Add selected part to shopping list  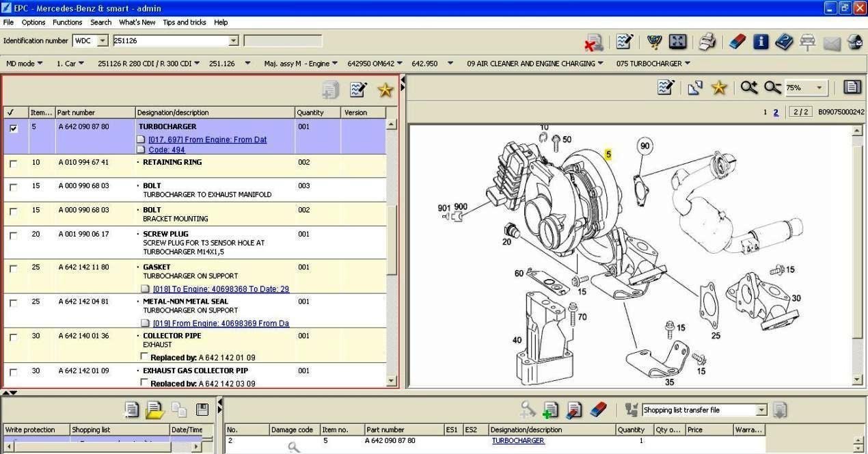click(x=550, y=410)
